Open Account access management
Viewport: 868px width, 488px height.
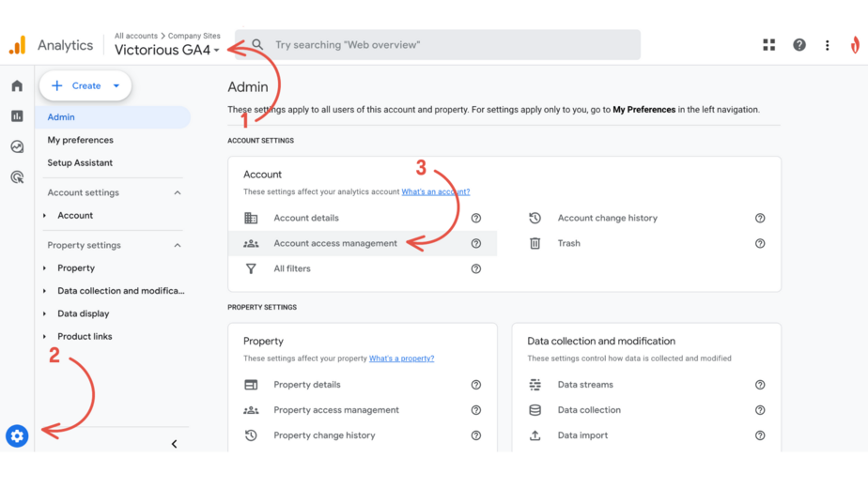coord(335,244)
